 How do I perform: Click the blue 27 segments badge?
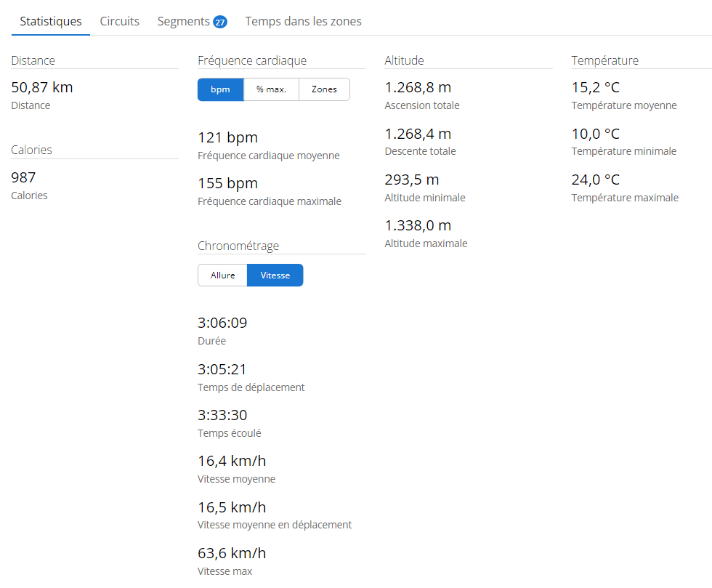pos(219,22)
